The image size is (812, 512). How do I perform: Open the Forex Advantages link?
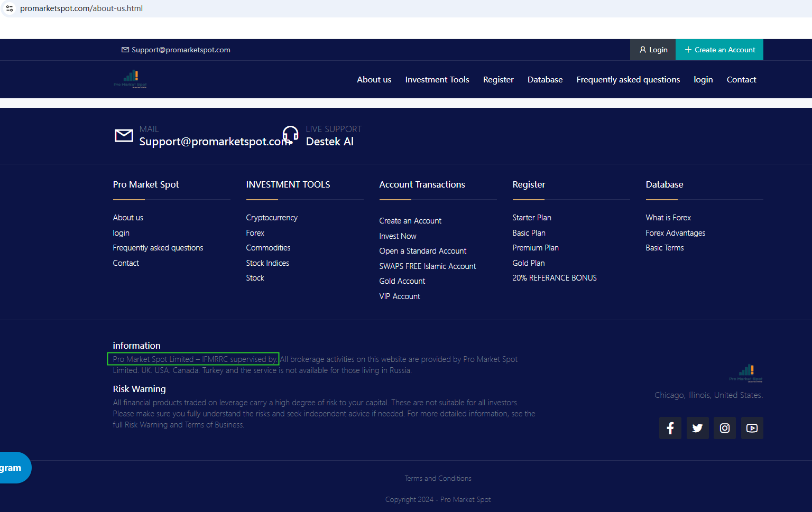(675, 233)
